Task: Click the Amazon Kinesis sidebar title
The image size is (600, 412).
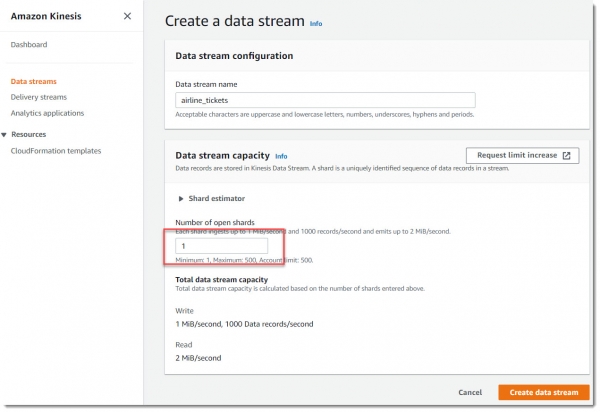Action: tap(46, 17)
